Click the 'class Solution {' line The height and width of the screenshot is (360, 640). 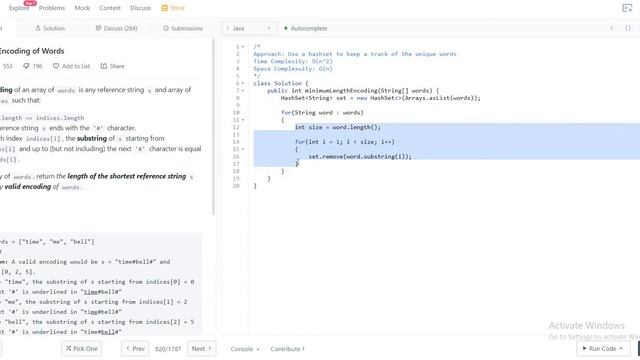[281, 83]
